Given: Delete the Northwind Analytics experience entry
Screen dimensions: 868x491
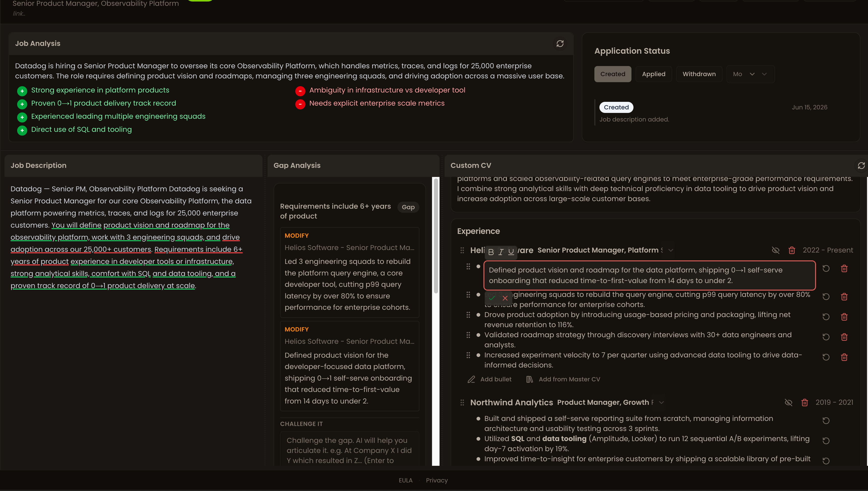Looking at the screenshot, I should pos(805,402).
